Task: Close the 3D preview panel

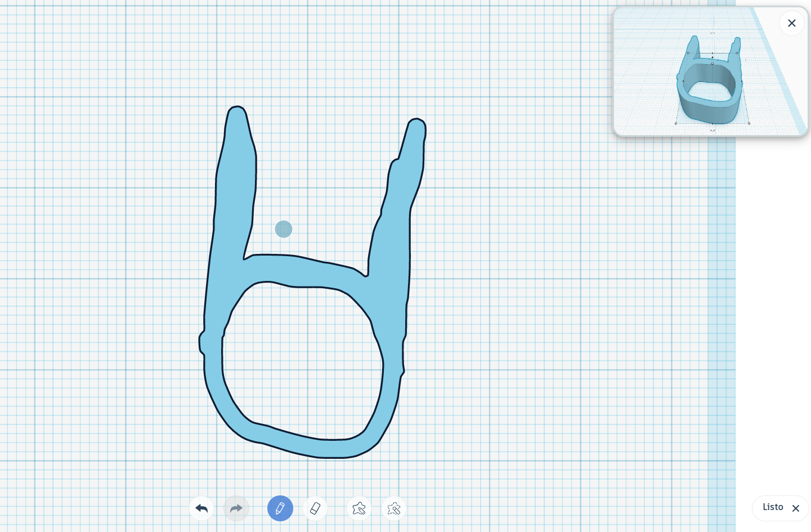Action: tap(792, 23)
